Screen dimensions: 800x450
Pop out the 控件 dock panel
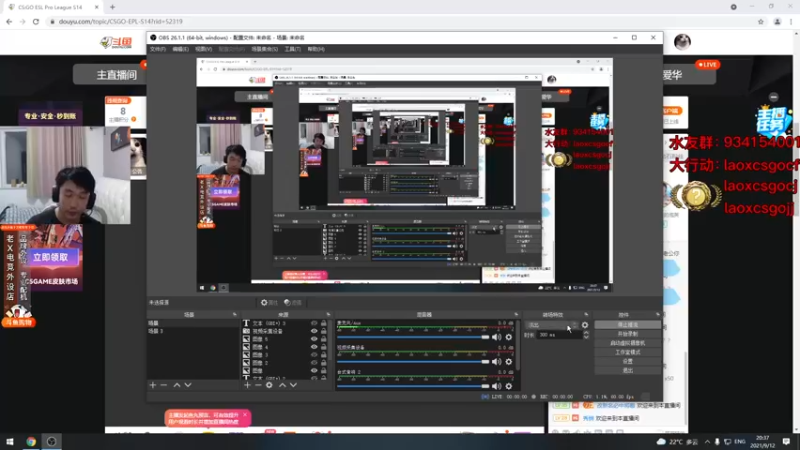(658, 315)
